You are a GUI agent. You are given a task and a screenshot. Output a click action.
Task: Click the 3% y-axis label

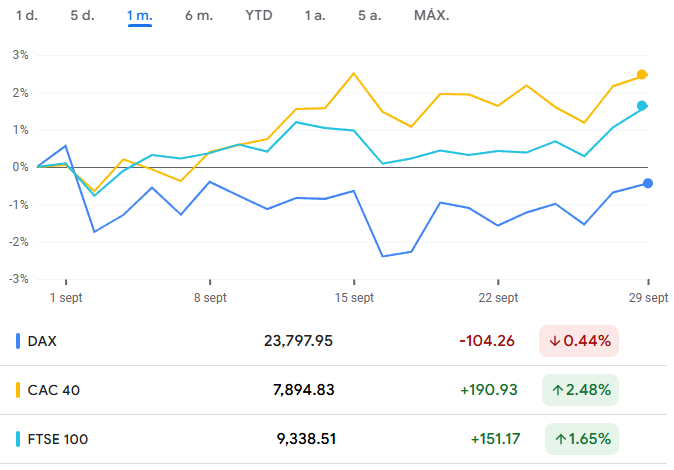coord(20,55)
